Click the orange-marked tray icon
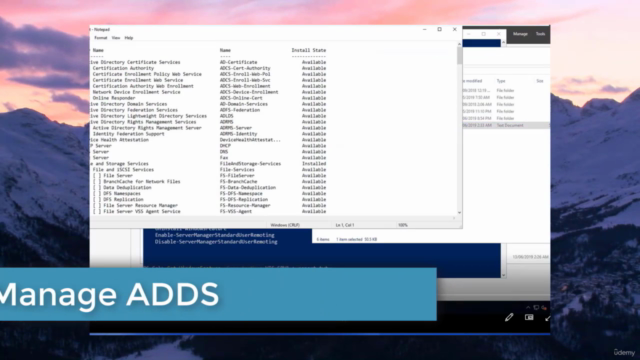 coord(544,307)
